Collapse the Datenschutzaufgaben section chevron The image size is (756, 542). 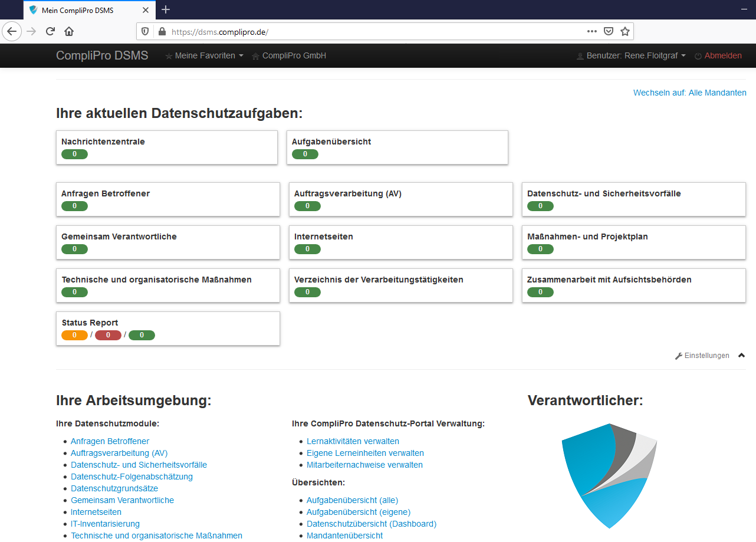click(742, 356)
